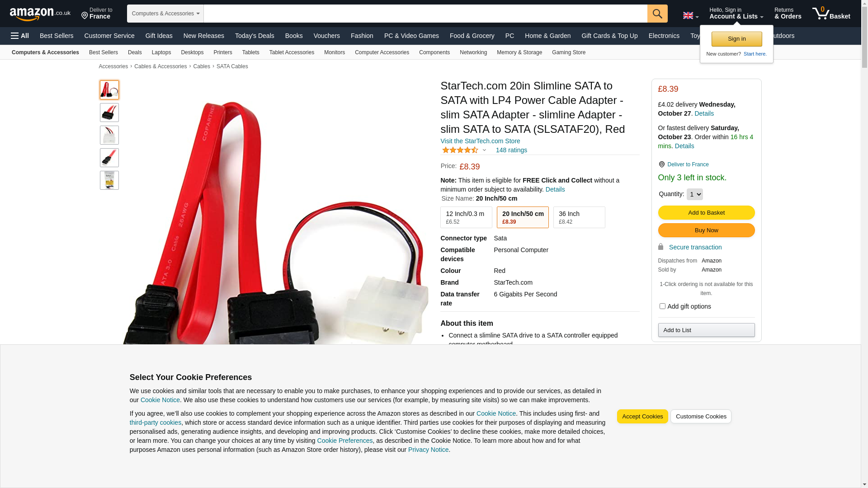Select the 36 Inch size option
The width and height of the screenshot is (868, 488).
(579, 217)
